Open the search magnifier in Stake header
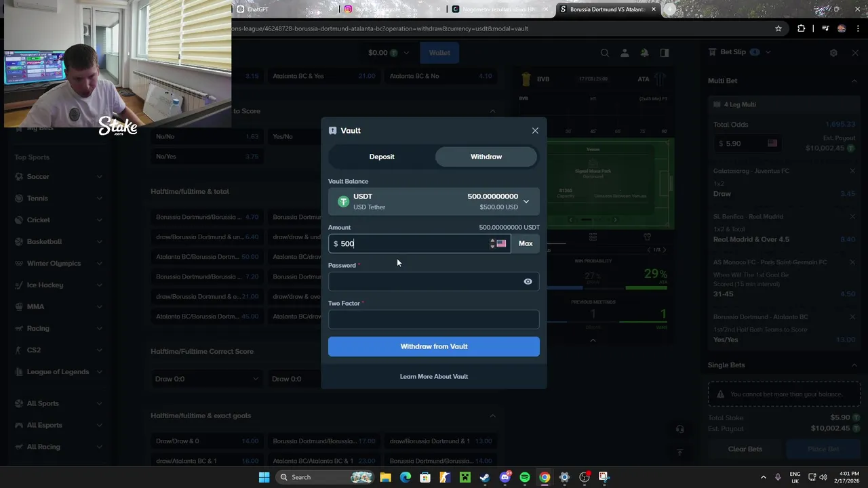This screenshot has width=868, height=488. [605, 53]
